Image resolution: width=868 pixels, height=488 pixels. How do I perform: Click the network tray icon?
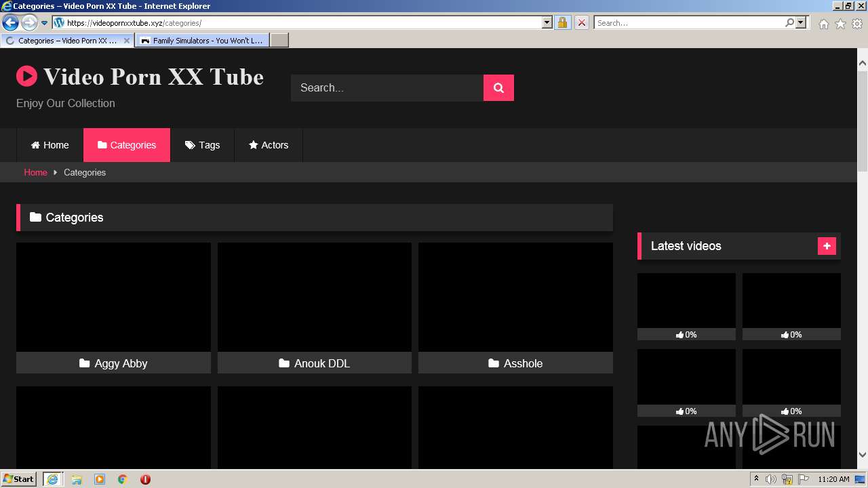[787, 479]
